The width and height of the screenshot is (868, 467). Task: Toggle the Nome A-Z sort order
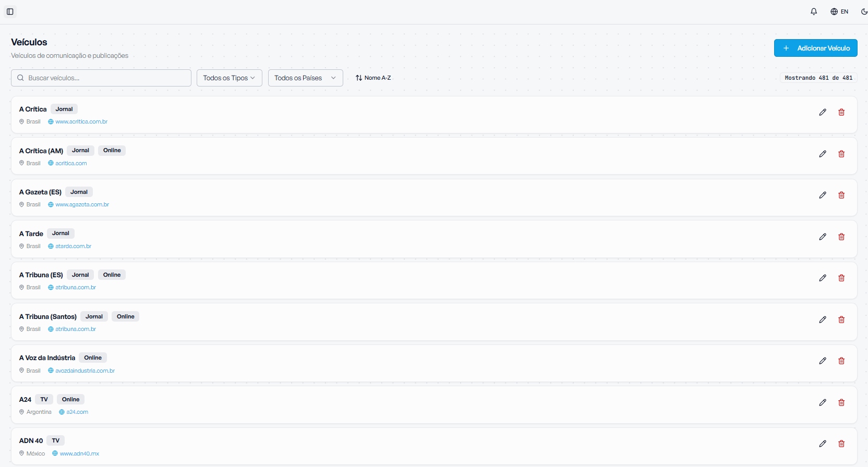pyautogui.click(x=373, y=78)
